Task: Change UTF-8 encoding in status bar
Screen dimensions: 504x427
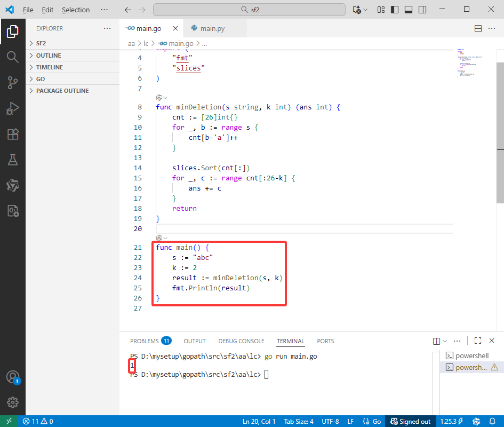Action: 330,421
